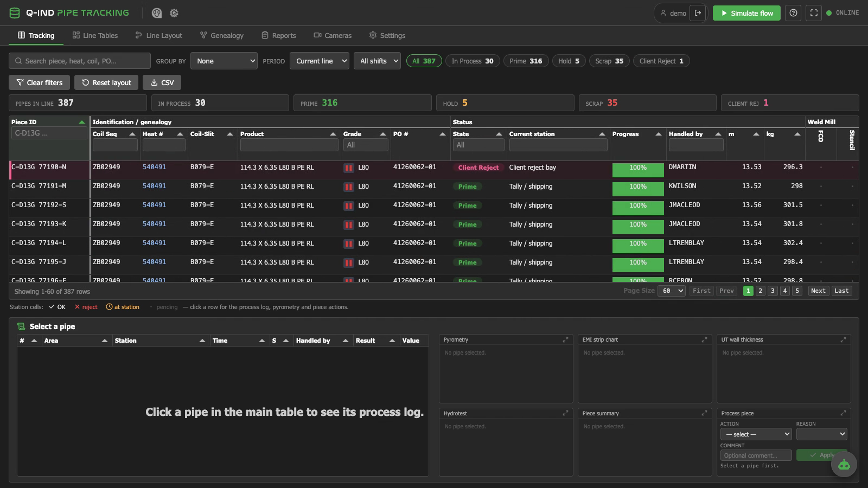Switch to the Genealogy tab
868x488 pixels.
(x=222, y=36)
